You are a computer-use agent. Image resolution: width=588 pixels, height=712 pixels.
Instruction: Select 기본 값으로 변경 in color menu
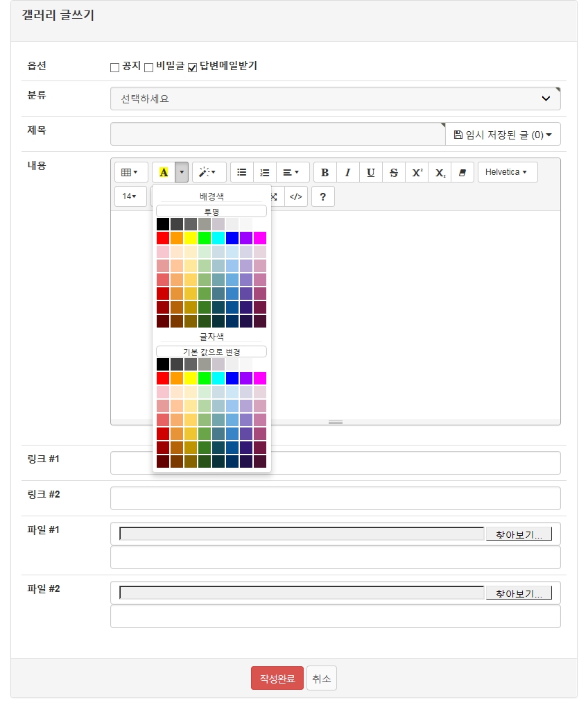[211, 352]
